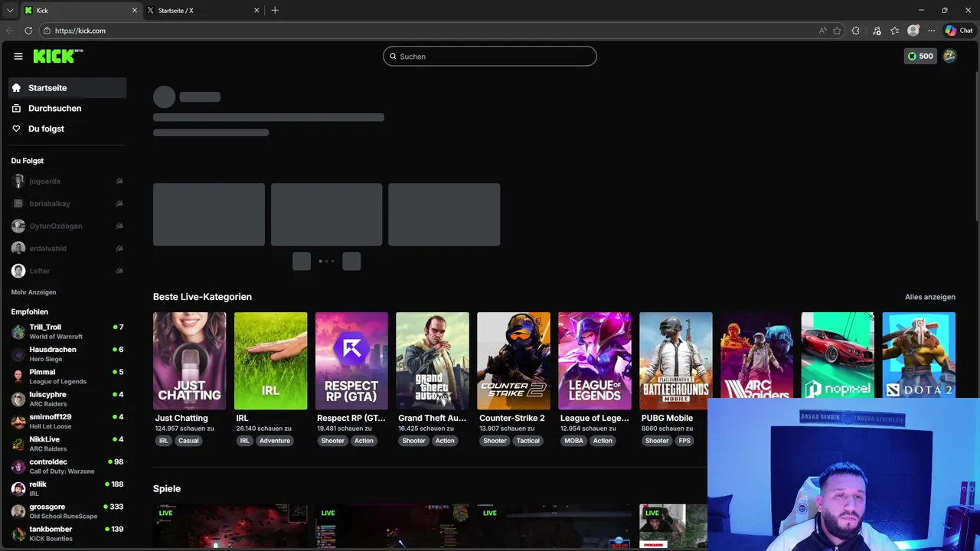Open the PUBG Mobile category thumbnail

pos(676,360)
